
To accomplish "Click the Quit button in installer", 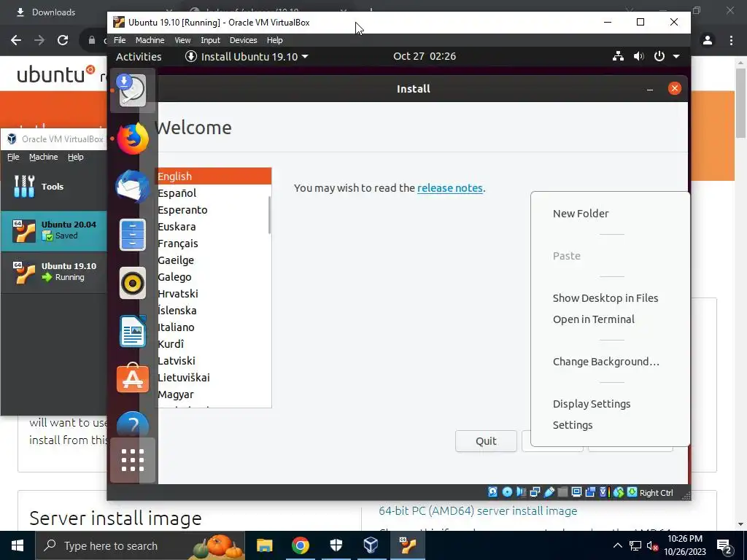I will 486,441.
